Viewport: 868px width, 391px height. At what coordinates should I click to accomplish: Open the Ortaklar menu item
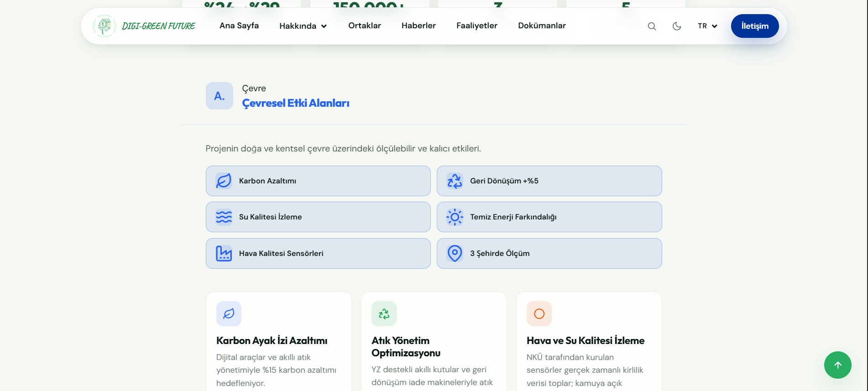pos(365,26)
